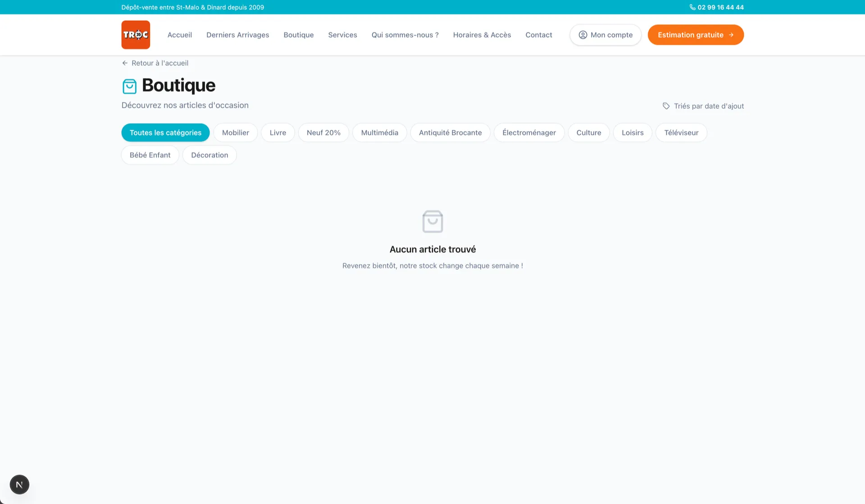Click Triés par date d'ajout label

pos(709,106)
